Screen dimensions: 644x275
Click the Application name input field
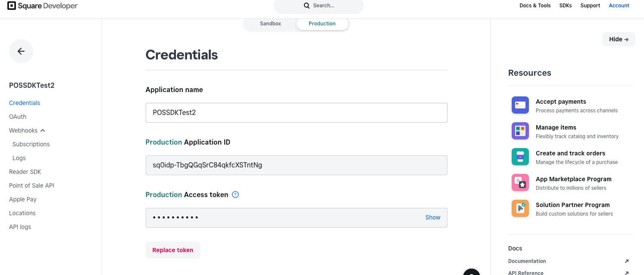coord(296,112)
